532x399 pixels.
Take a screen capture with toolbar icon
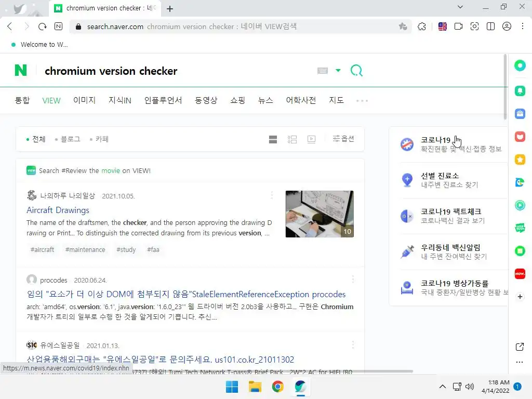[x=474, y=26]
